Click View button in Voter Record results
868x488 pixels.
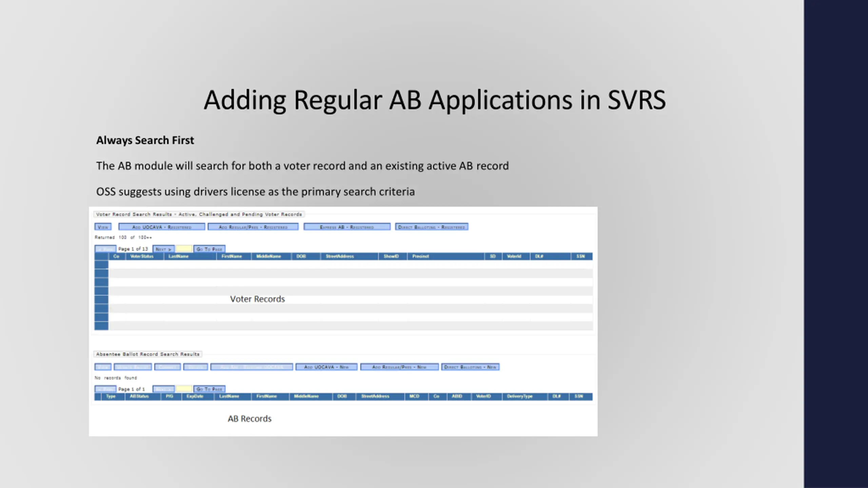point(103,227)
